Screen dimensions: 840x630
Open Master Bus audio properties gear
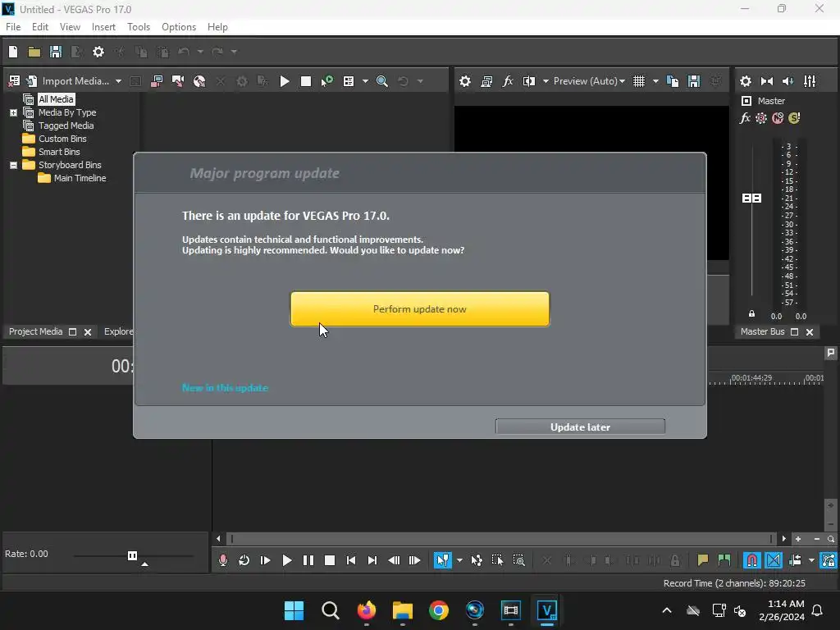745,81
